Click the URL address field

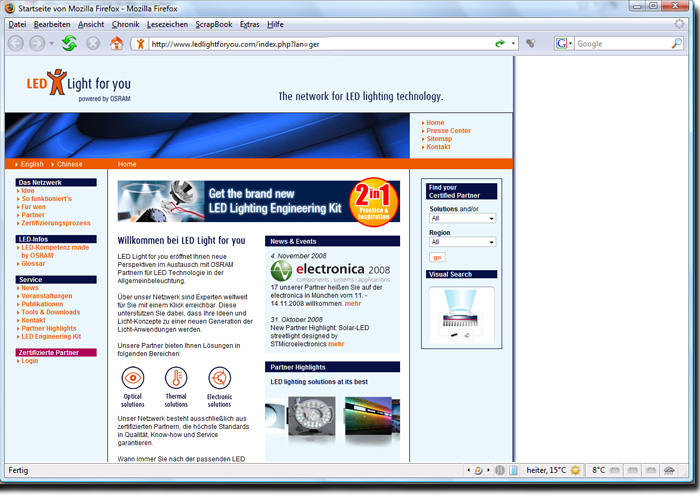click(x=319, y=44)
